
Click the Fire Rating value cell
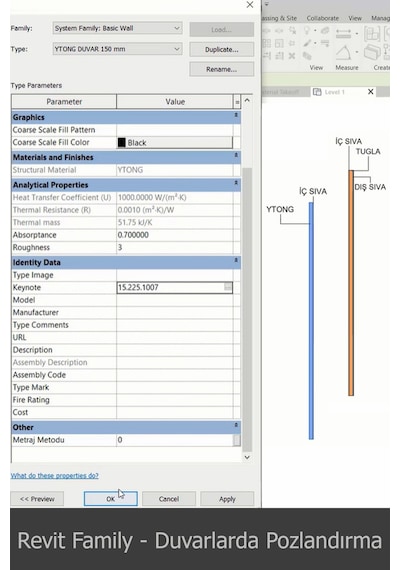tap(175, 400)
